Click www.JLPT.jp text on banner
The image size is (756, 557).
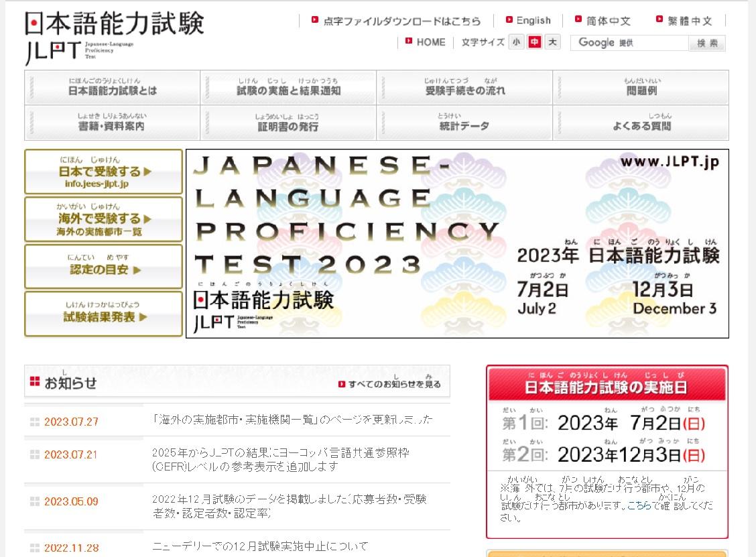click(670, 162)
